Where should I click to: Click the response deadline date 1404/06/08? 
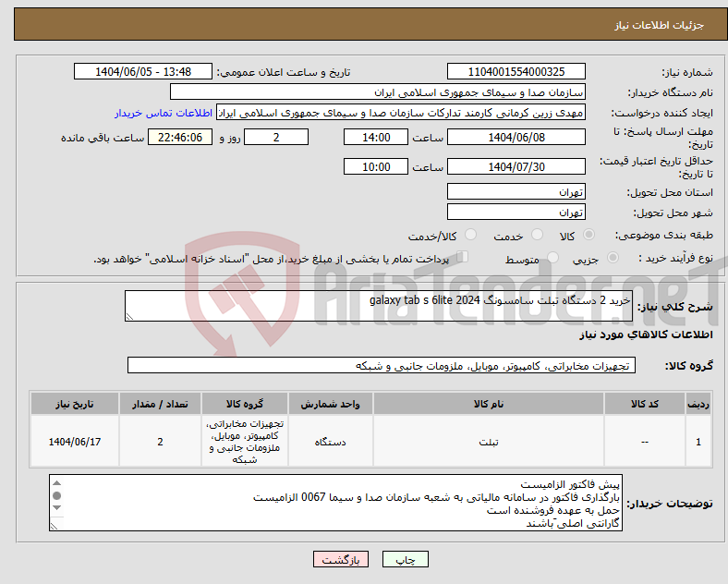tap(516, 137)
